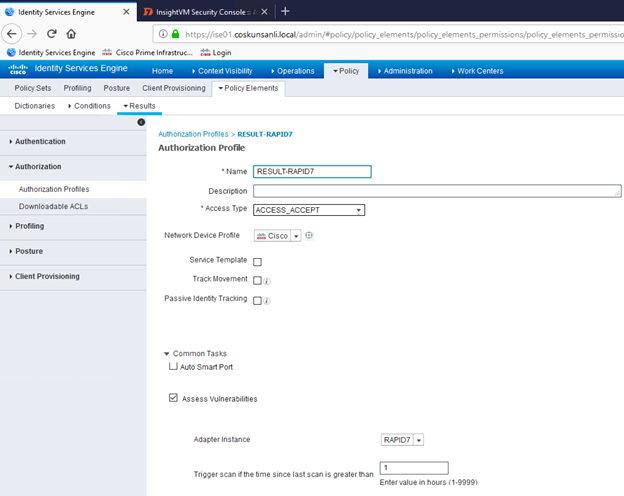Close the Identity Services Engine tab
This screenshot has width=624, height=496.
tap(126, 12)
